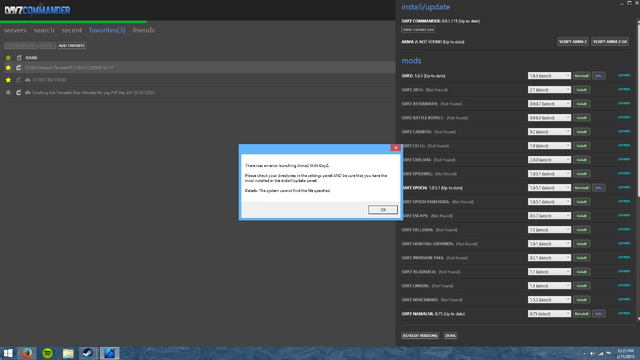
Task: Open File Explorer from the taskbar
Action: [x=68, y=353]
